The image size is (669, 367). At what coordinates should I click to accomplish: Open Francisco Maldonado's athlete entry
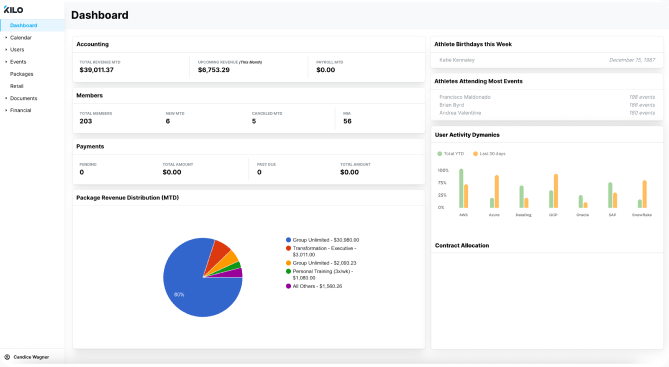[x=547, y=97]
